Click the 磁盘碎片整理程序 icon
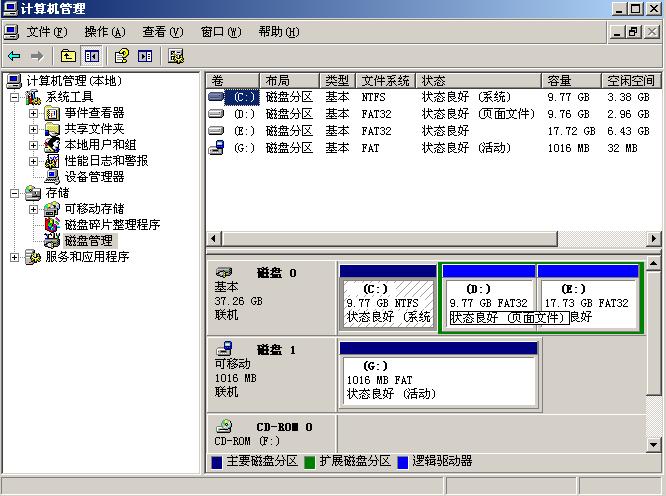 (x=52, y=225)
